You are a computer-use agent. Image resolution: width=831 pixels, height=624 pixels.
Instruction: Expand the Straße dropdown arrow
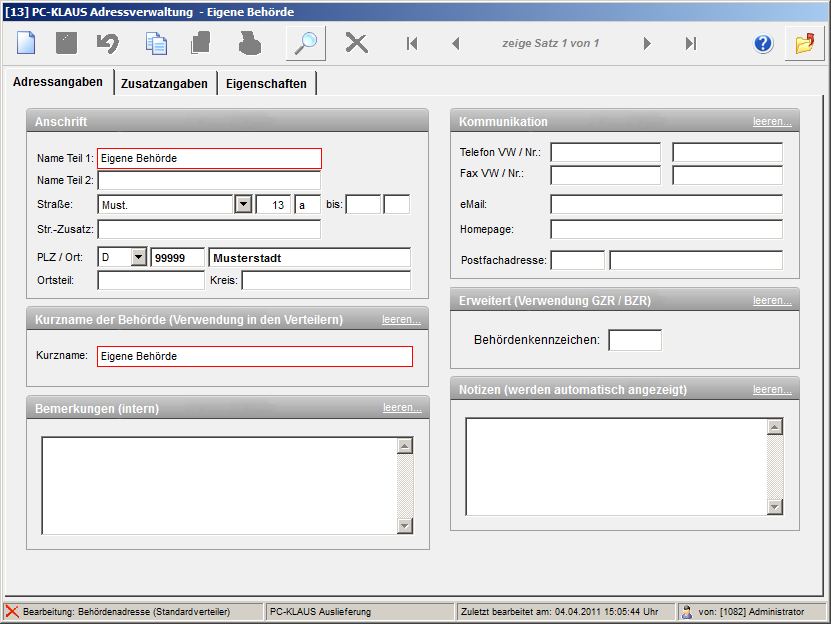click(242, 204)
